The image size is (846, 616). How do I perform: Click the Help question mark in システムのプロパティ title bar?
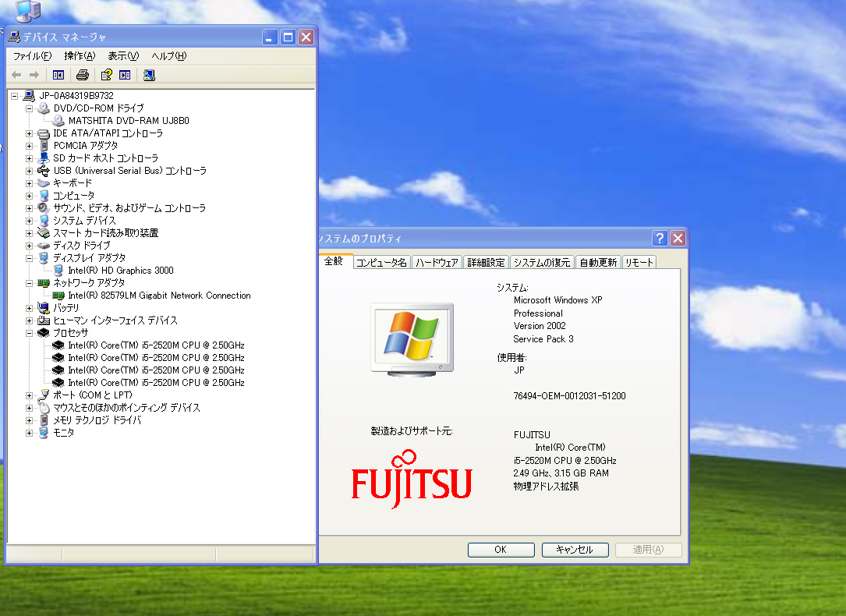point(660,238)
